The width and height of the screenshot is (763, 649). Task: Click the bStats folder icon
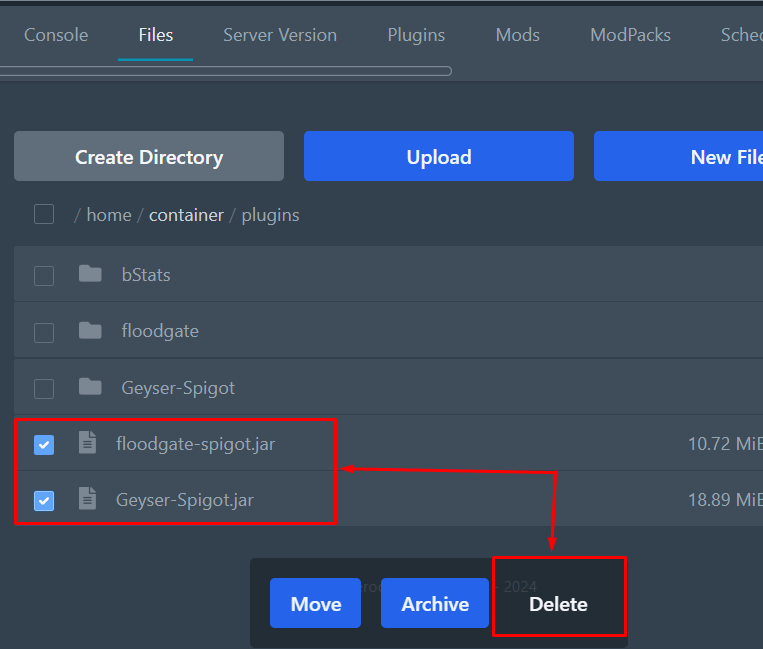point(90,274)
